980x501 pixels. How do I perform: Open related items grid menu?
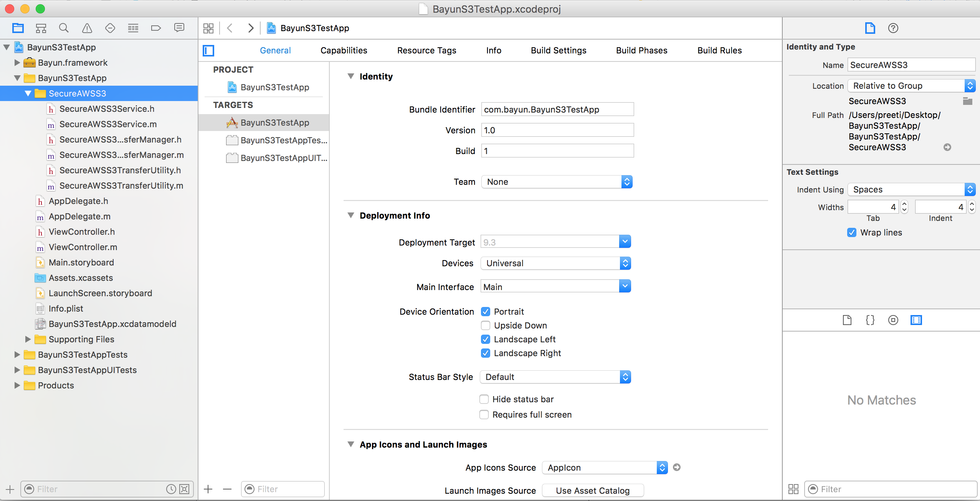208,28
